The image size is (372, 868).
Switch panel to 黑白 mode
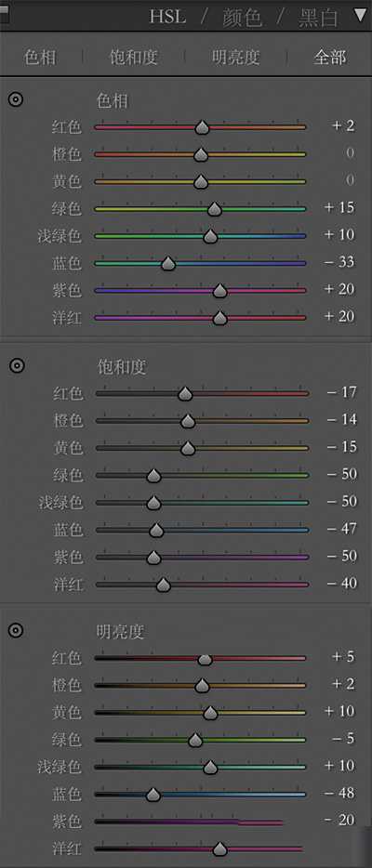pyautogui.click(x=318, y=18)
